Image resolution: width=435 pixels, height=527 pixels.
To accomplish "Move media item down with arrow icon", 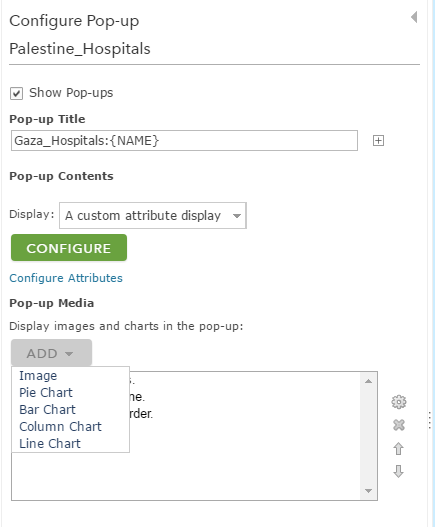I will tap(398, 472).
